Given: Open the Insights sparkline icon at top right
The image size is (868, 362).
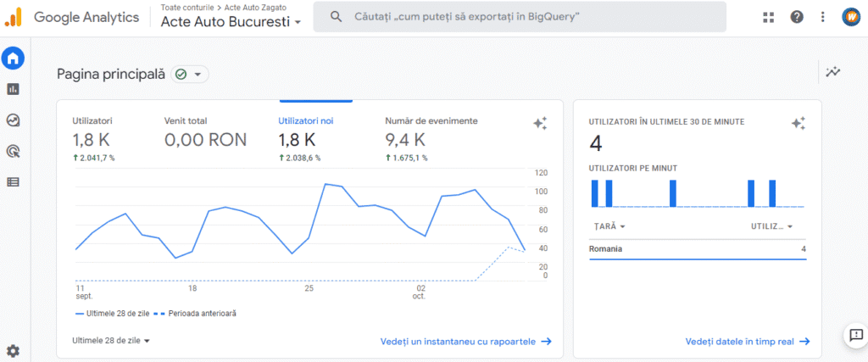Looking at the screenshot, I should pyautogui.click(x=832, y=71).
